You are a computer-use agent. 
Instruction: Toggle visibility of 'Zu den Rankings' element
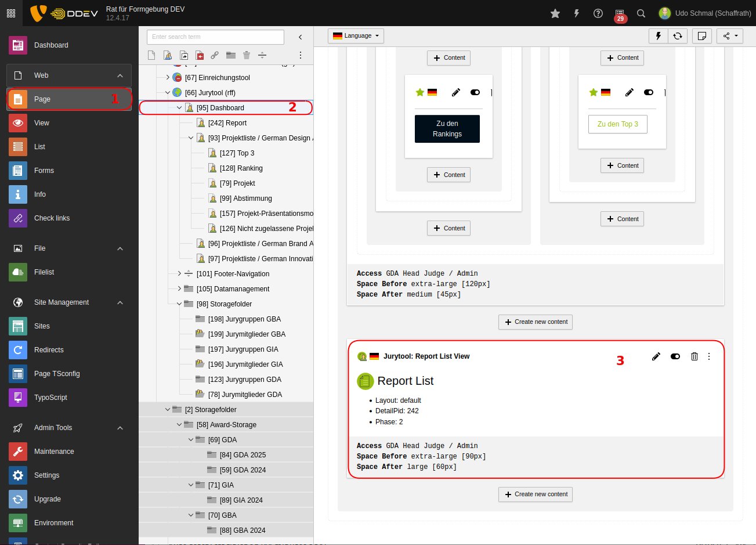click(475, 92)
